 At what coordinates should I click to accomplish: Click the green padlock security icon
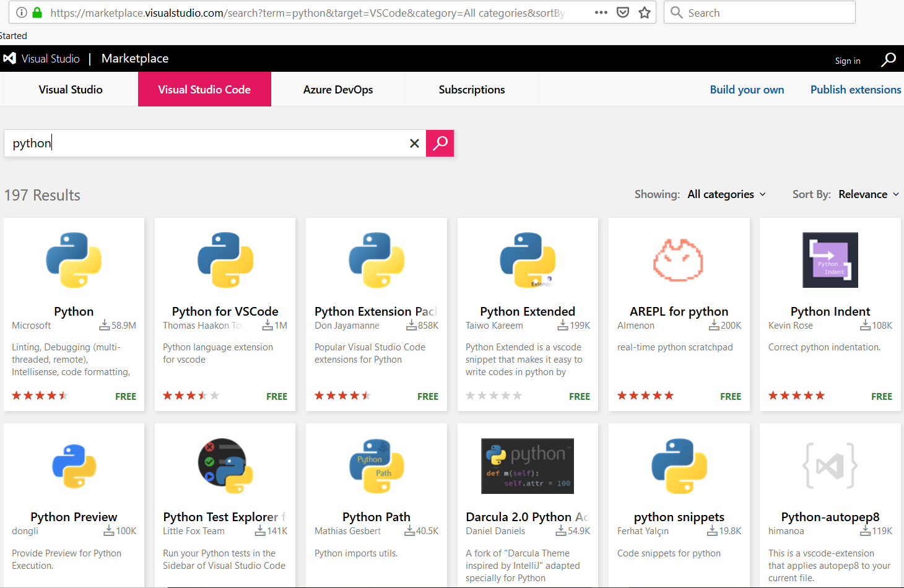[37, 12]
